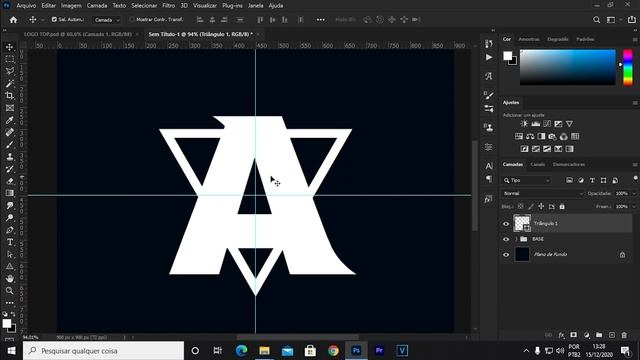640x360 pixels.
Task: Select the Healing Brush tool
Action: tap(9, 132)
